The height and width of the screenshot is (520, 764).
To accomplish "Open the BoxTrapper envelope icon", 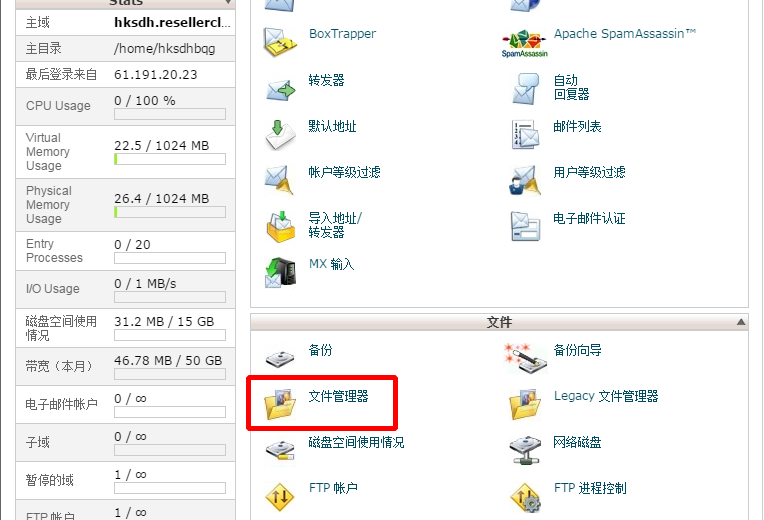I will (280, 42).
